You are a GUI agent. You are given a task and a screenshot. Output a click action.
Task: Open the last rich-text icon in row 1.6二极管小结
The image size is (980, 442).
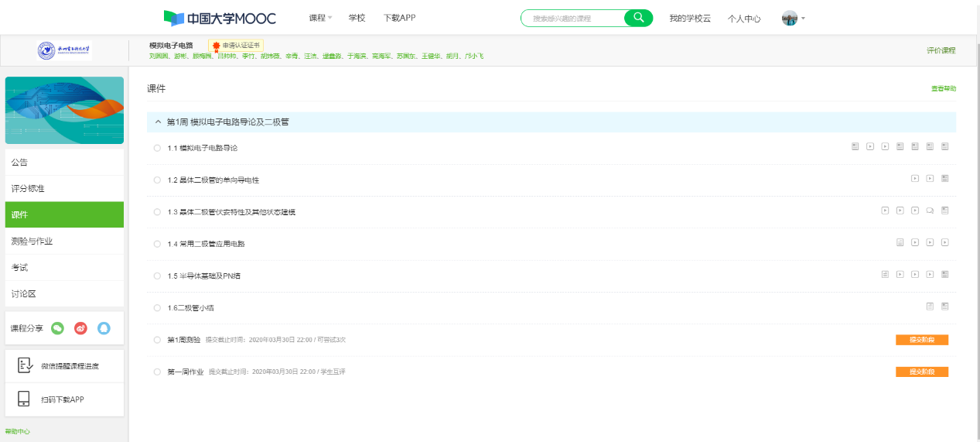coord(945,307)
